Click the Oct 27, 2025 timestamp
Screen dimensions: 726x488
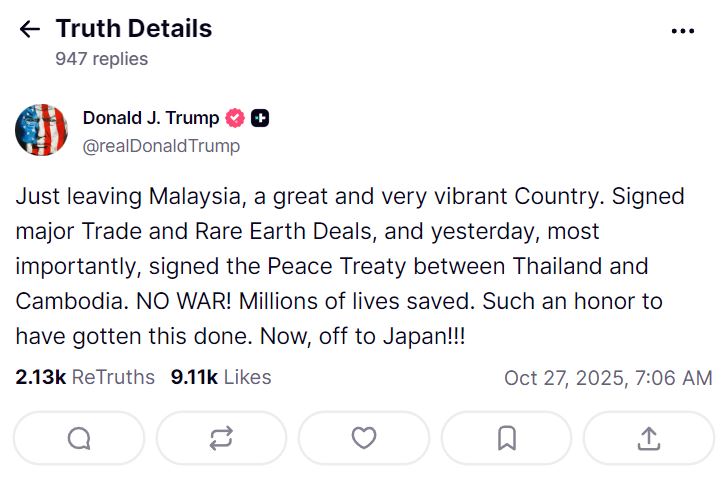[608, 378]
